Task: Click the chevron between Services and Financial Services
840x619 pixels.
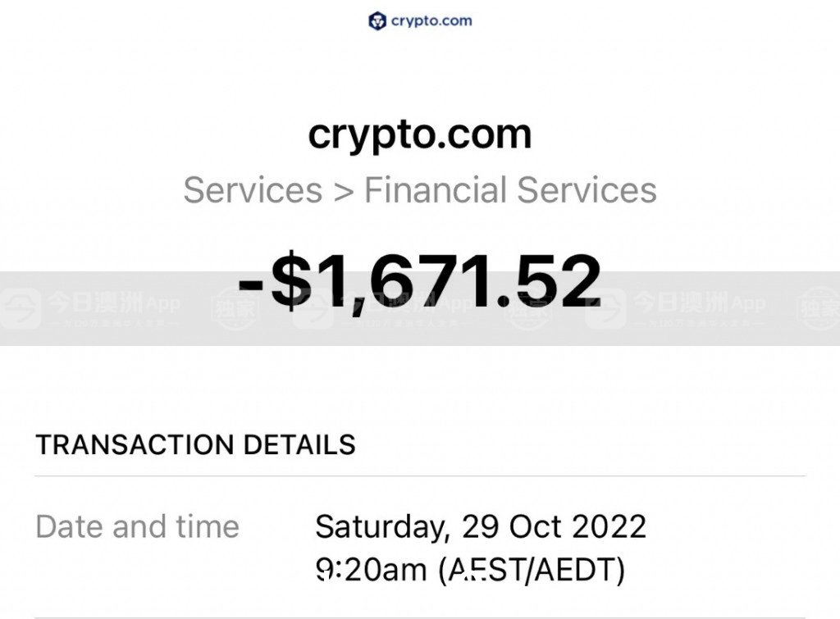Action: click(x=344, y=192)
